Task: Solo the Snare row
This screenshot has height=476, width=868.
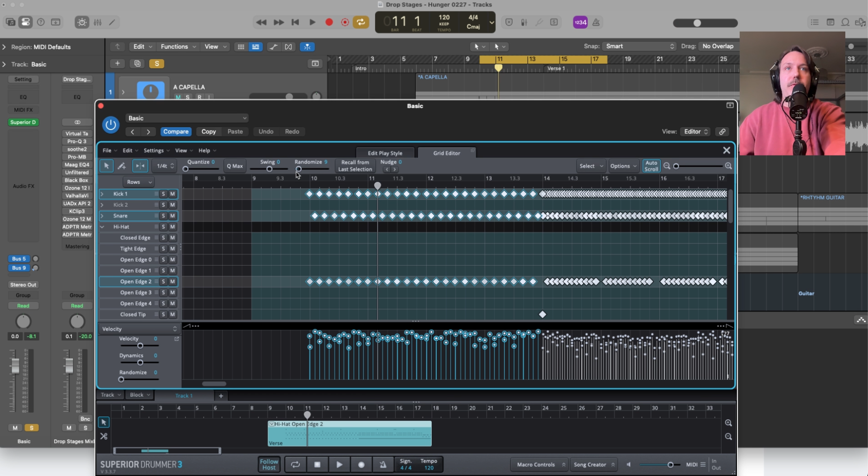Action: [163, 215]
